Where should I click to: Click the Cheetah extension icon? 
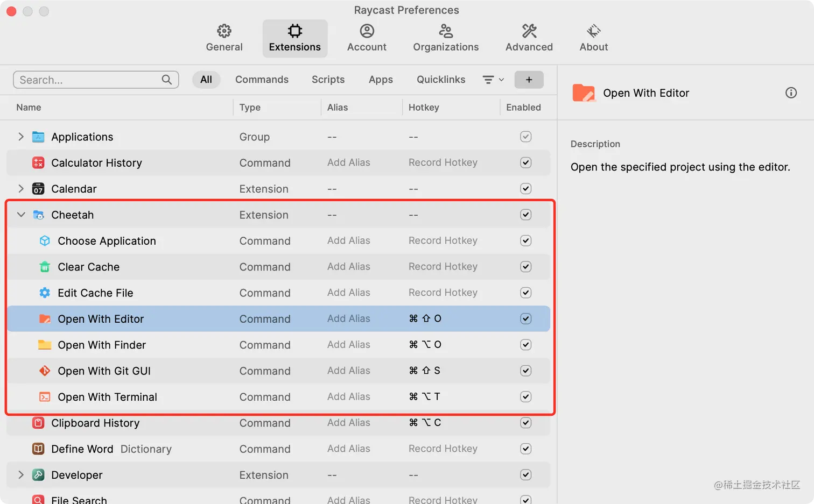click(x=38, y=215)
